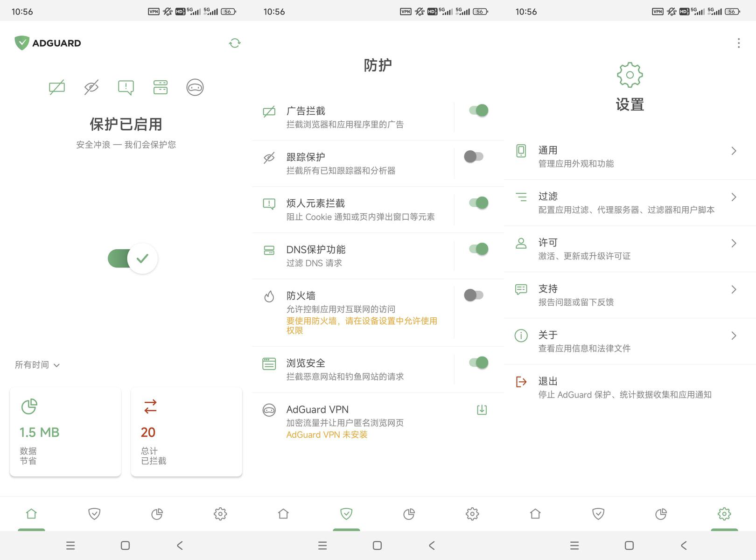Tap the 管理应用外观和功能 description text
This screenshot has height=560, width=756.
point(576,164)
